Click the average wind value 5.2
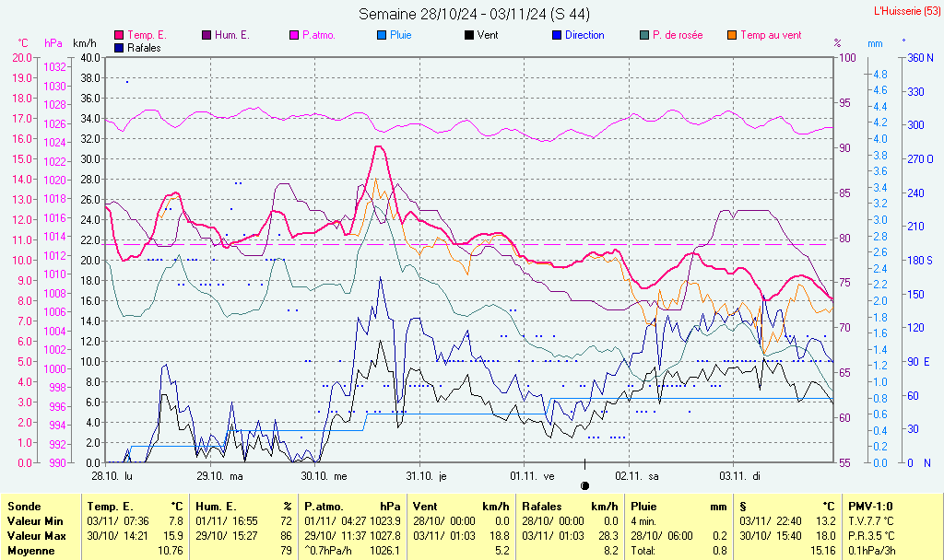This screenshot has width=944, height=560. 502,551
